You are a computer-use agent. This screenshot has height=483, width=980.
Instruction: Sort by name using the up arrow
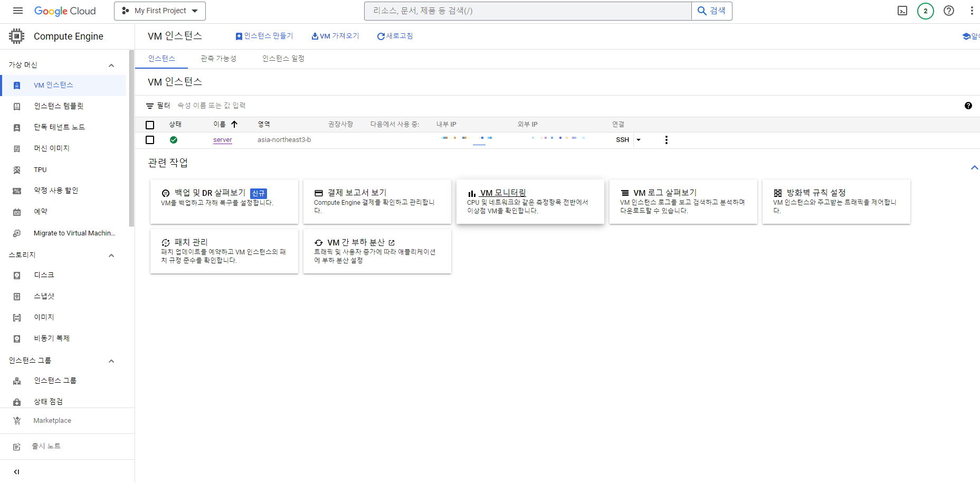point(234,124)
